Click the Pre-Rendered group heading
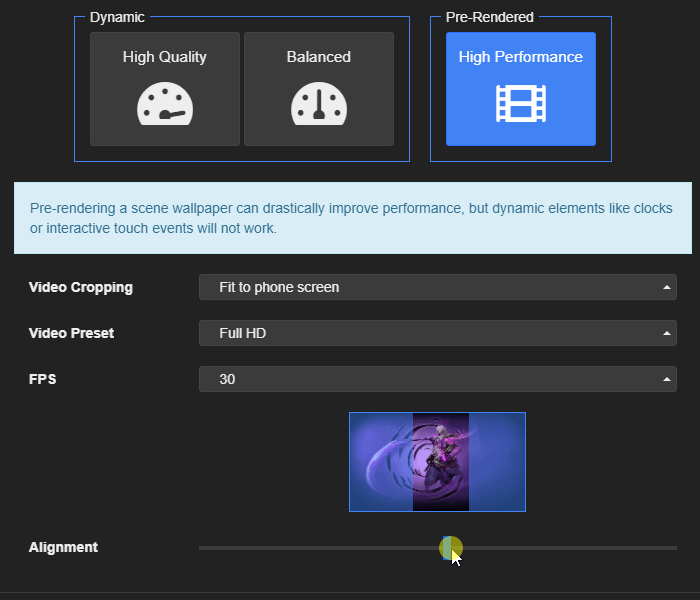Image resolution: width=700 pixels, height=600 pixels. coord(489,17)
